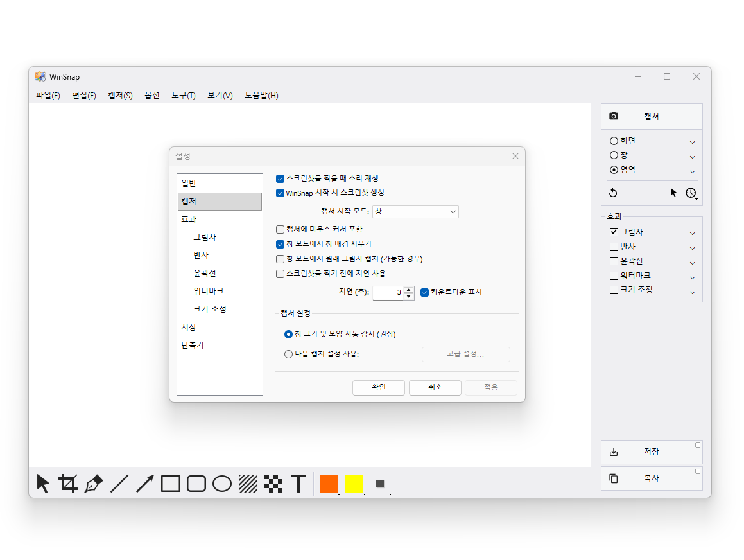This screenshot has width=744, height=560.
Task: Select 다음 캡처 설정 사용 radio button
Action: [288, 354]
